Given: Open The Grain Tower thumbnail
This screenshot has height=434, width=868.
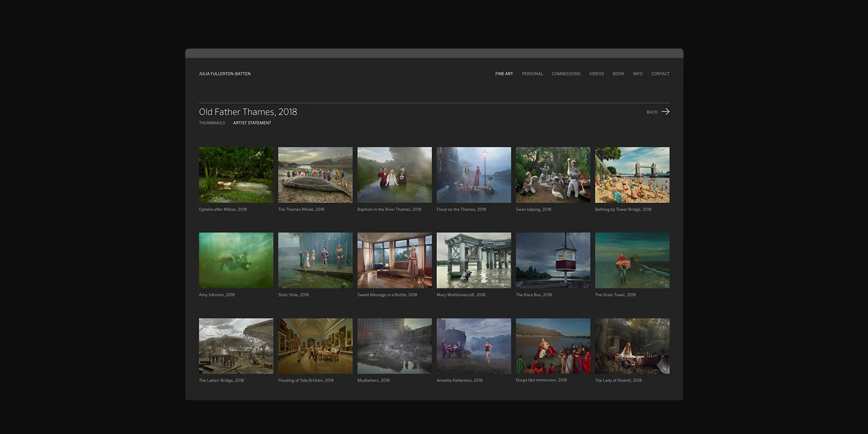Looking at the screenshot, I should click(632, 260).
